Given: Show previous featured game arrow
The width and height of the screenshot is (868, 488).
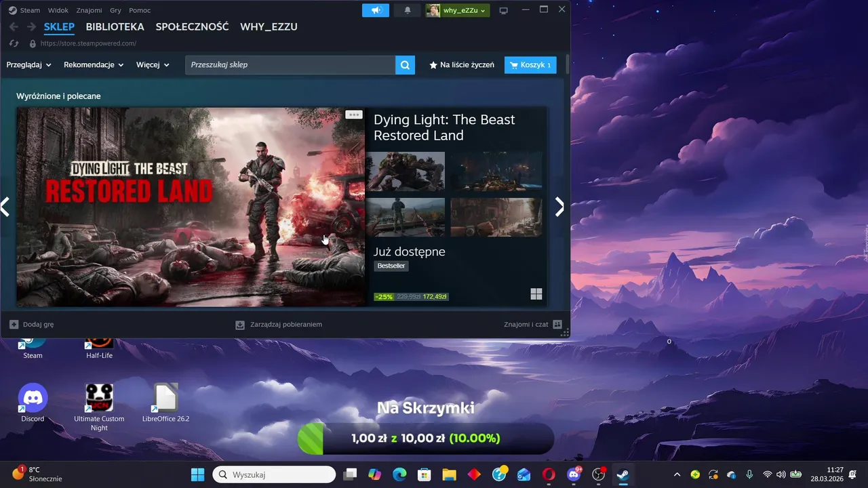Looking at the screenshot, I should point(5,207).
